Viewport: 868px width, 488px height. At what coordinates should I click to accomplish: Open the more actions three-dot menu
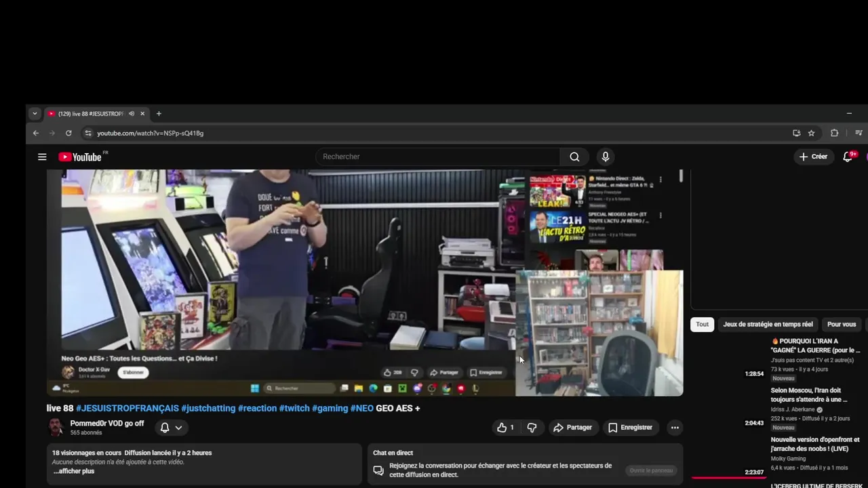click(x=674, y=428)
